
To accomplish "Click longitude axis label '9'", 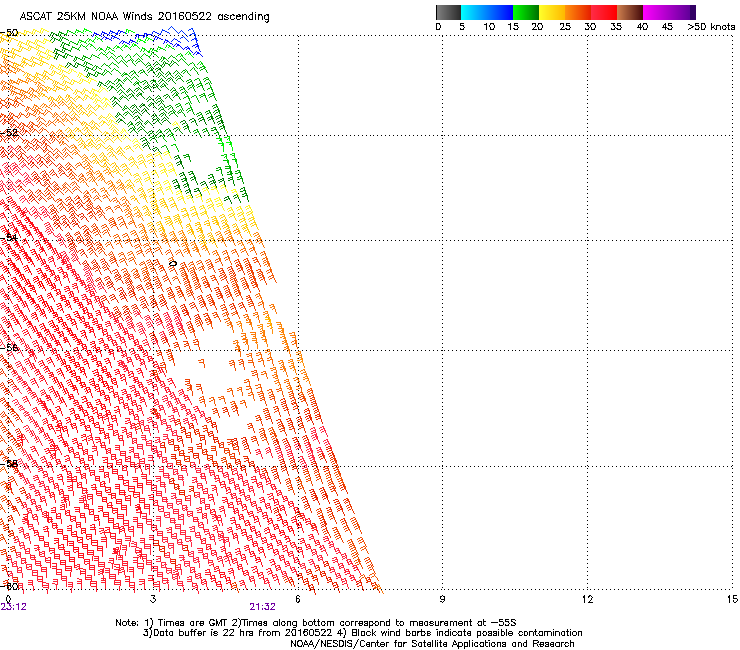I will [442, 599].
